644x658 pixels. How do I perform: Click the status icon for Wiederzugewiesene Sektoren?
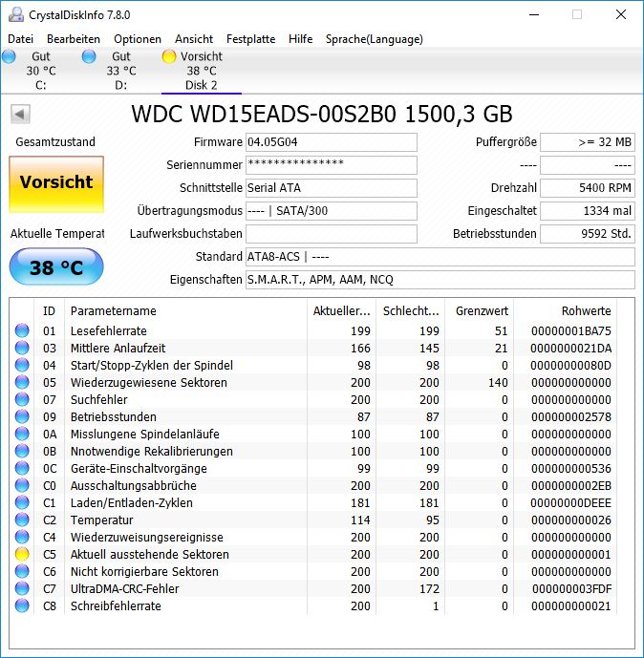[x=22, y=382]
